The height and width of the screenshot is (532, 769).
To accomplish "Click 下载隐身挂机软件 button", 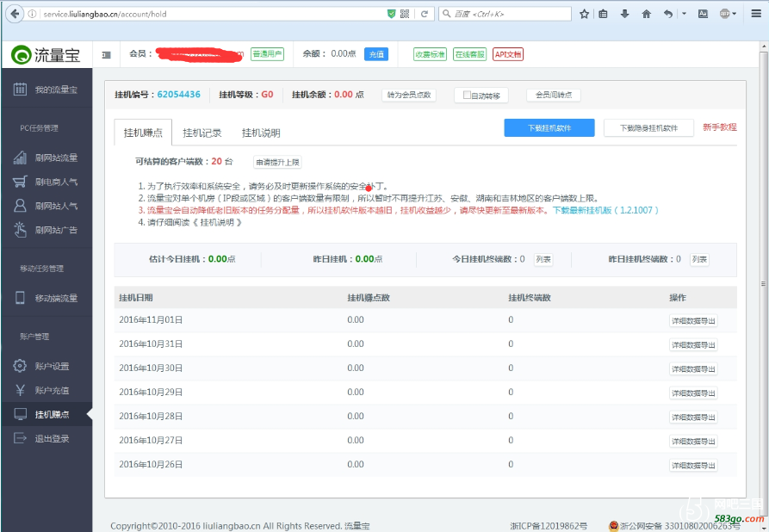I will [x=648, y=128].
